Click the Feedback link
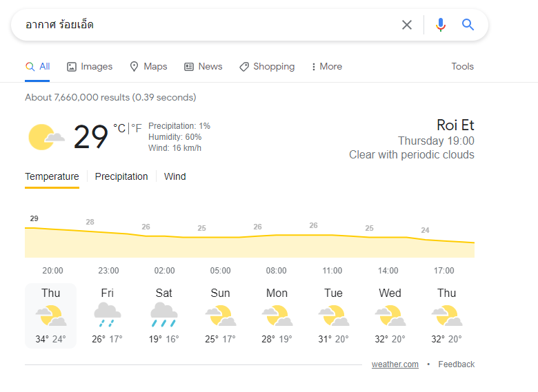 [457, 364]
